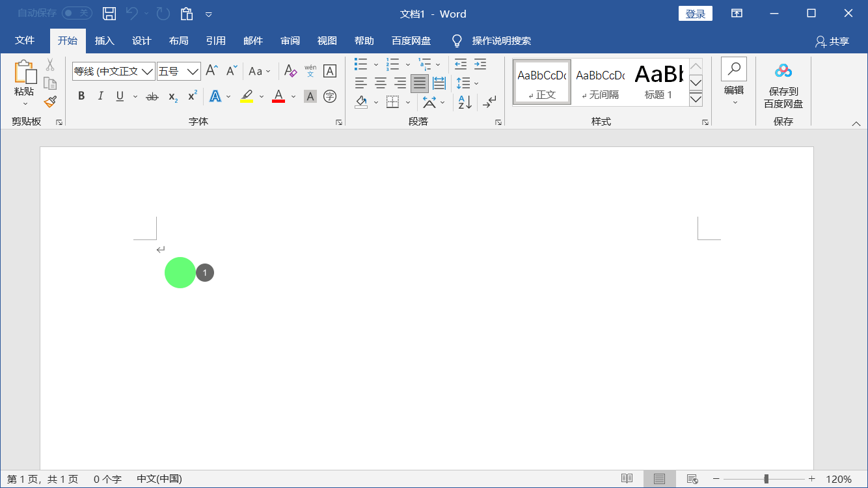The image size is (868, 488).
Task: Click the Cut scissors icon
Action: [50, 65]
